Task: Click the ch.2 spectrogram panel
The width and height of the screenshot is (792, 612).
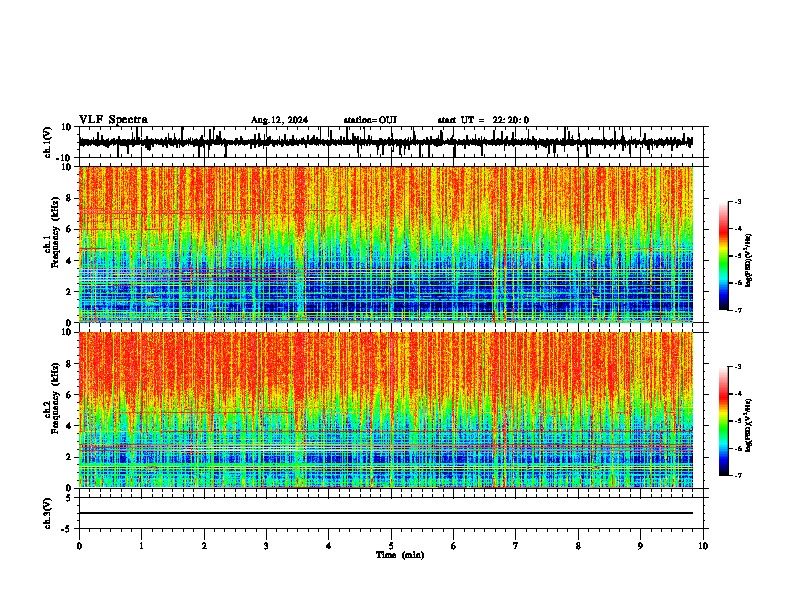Action: [x=386, y=410]
